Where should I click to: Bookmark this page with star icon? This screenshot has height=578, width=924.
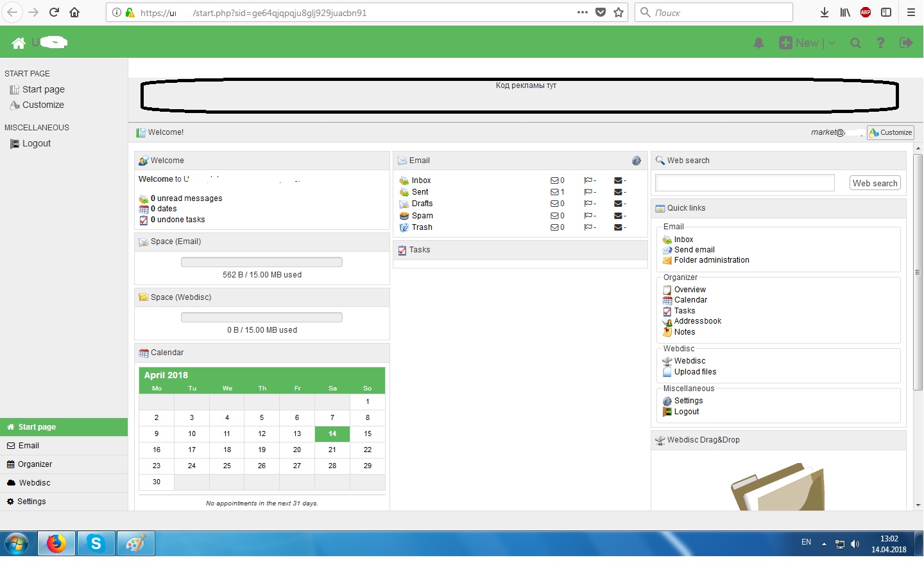pos(619,12)
